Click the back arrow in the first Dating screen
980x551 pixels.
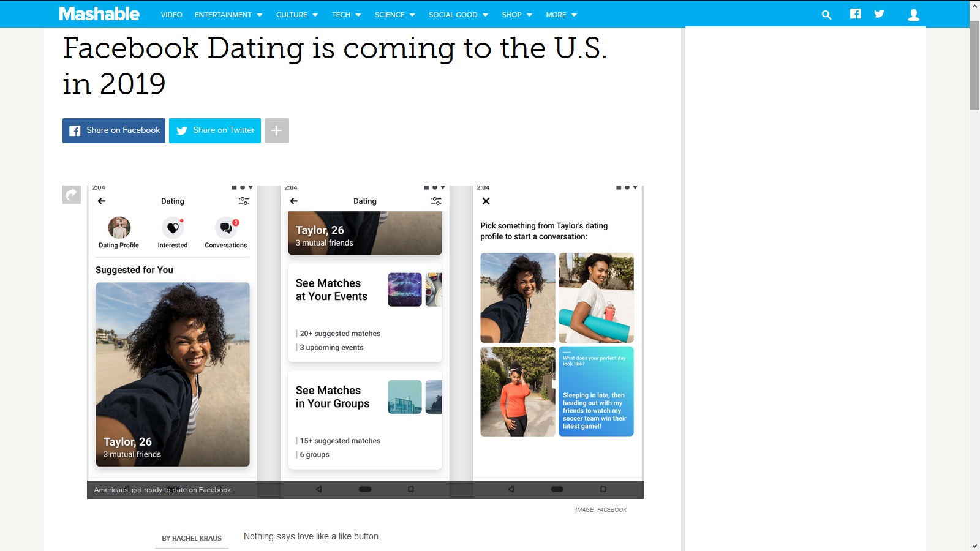pos(102,201)
